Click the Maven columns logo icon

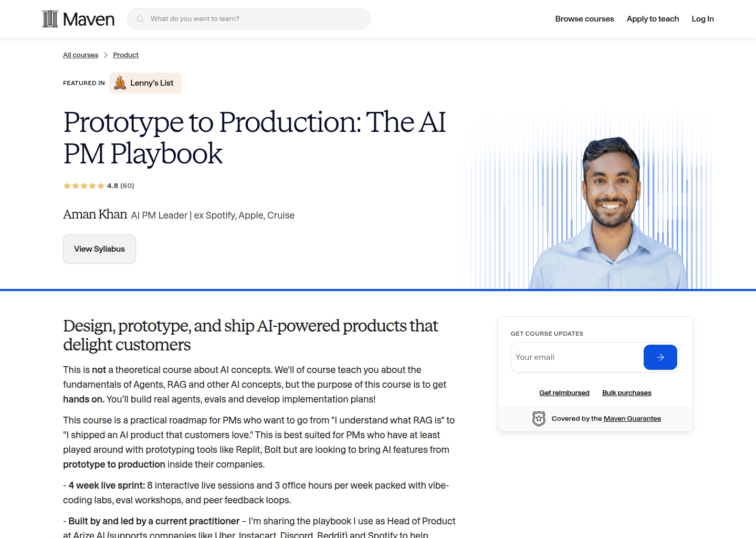[x=50, y=18]
